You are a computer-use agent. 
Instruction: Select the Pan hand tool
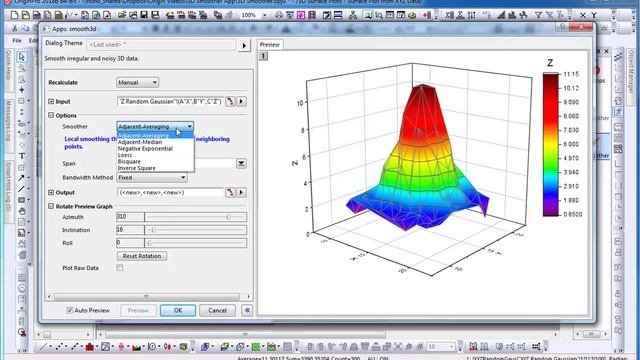pyautogui.click(x=22, y=211)
